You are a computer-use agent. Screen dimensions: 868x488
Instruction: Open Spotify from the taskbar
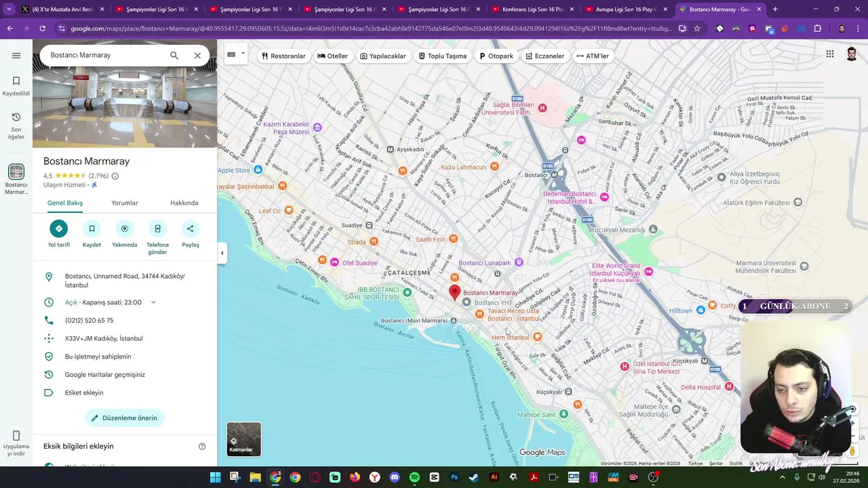414,477
